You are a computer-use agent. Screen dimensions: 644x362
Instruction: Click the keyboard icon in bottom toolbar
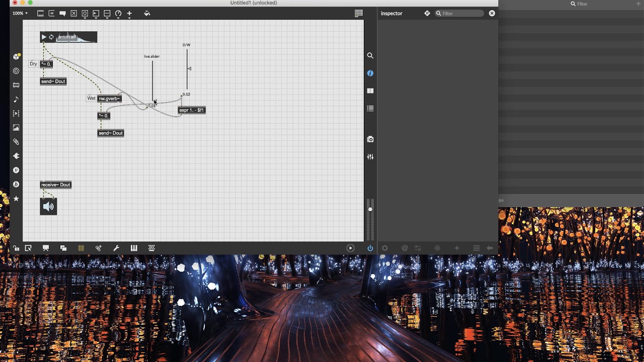(151, 248)
